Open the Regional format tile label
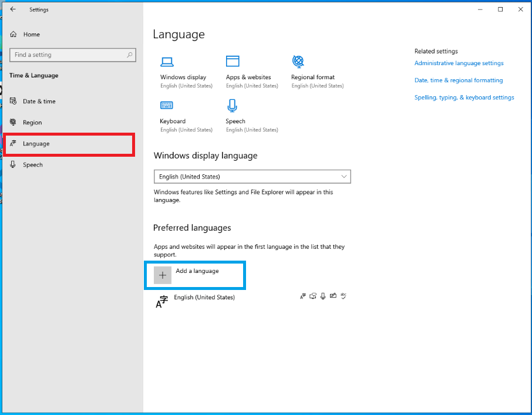532x415 pixels. pyautogui.click(x=313, y=77)
